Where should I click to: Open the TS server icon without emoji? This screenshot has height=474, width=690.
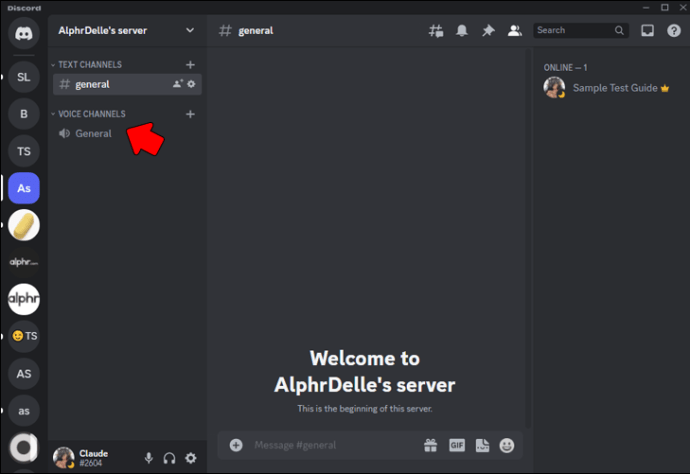pos(24,151)
